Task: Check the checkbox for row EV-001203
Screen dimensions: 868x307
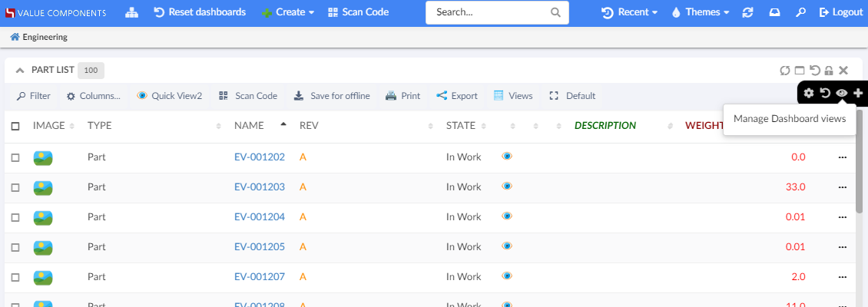Action: [x=15, y=187]
